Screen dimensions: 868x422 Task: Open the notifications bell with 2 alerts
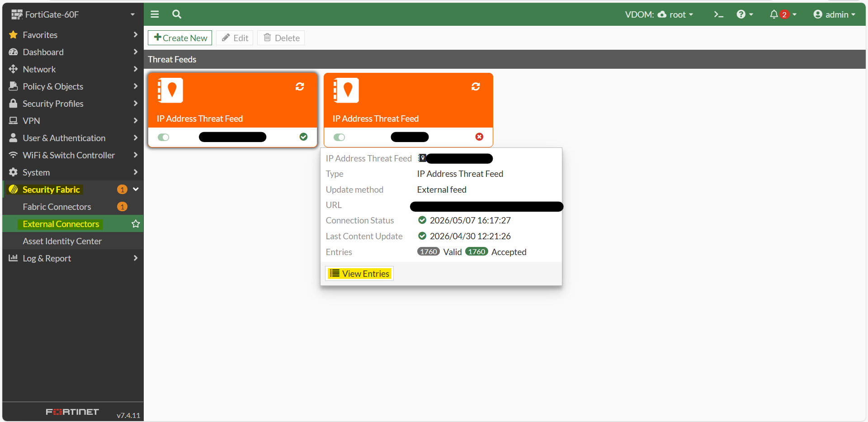pyautogui.click(x=783, y=14)
